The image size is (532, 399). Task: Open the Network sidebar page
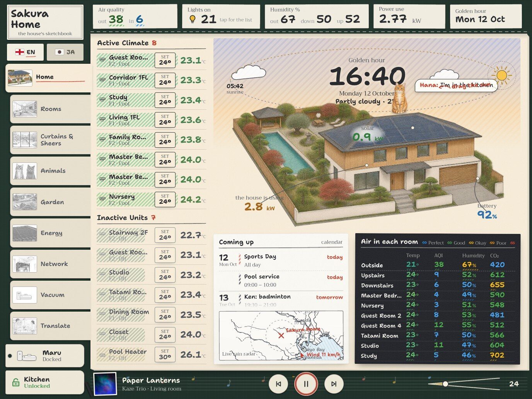click(50, 264)
